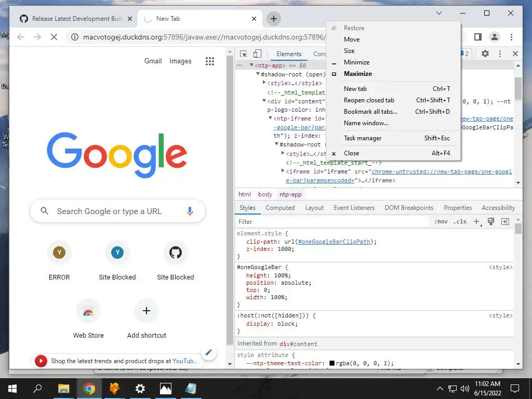532x399 pixels.
Task: Click the customize page pencil icon
Action: coord(209,353)
